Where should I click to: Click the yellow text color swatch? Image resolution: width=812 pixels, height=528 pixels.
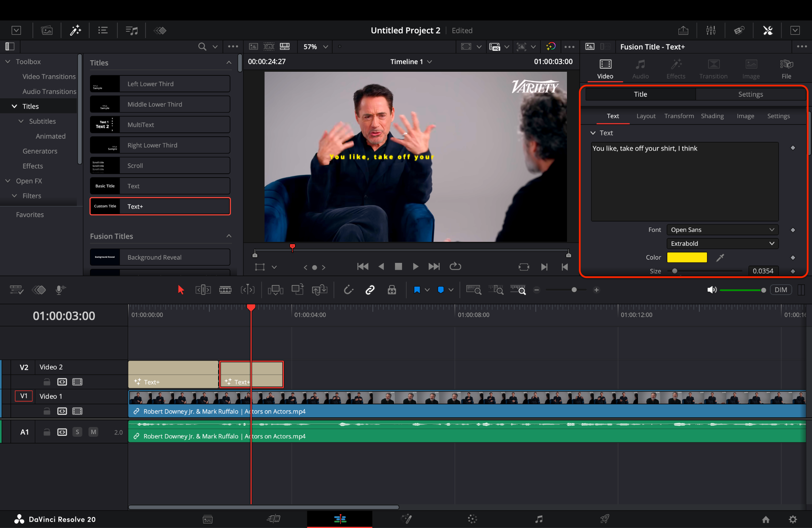[687, 258]
